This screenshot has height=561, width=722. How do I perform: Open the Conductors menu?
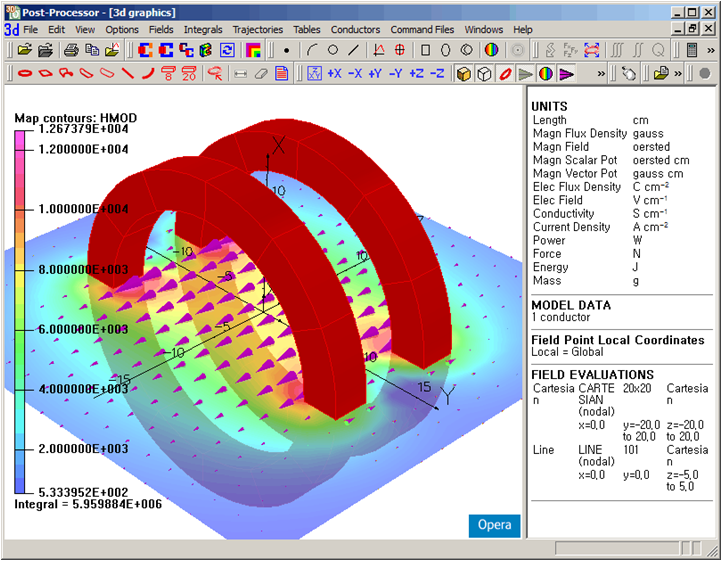355,30
